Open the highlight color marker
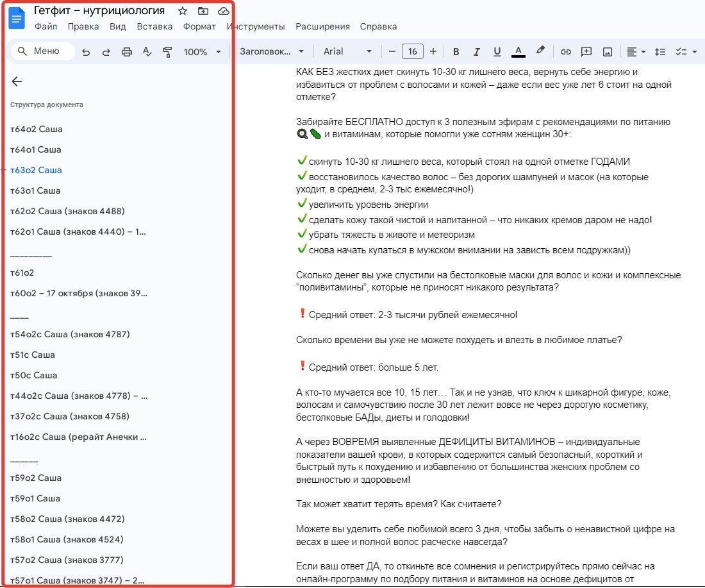This screenshot has width=705, height=588. pos(540,51)
